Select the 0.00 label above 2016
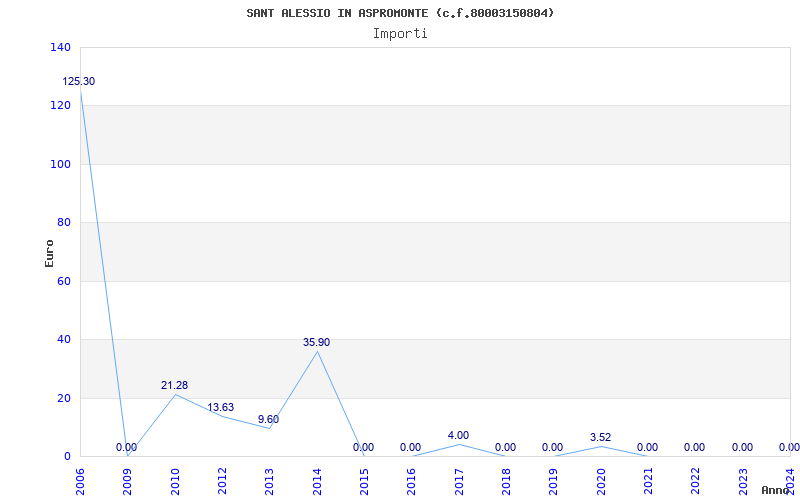Viewport: 800px width, 500px height. [410, 447]
